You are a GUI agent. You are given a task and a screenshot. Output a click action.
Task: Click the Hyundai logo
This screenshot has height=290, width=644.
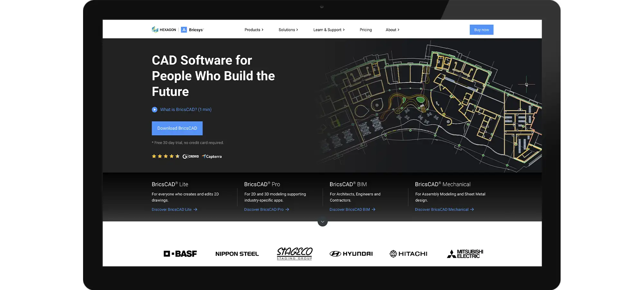click(351, 254)
